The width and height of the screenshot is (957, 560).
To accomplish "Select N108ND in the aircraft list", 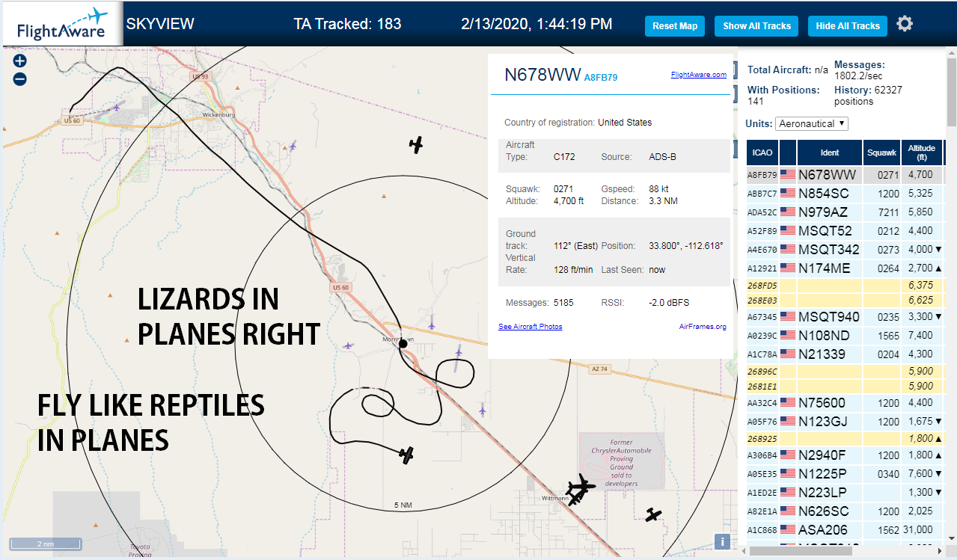I will click(845, 336).
